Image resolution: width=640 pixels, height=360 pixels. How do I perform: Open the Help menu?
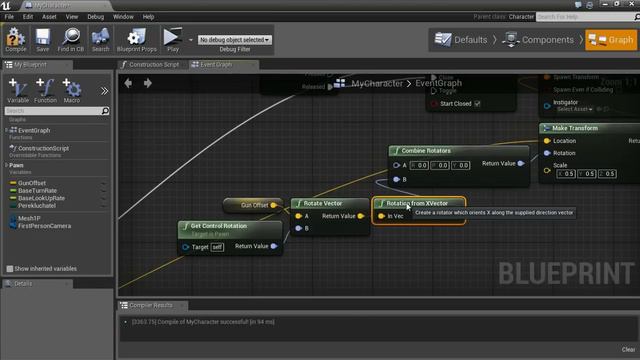148,17
